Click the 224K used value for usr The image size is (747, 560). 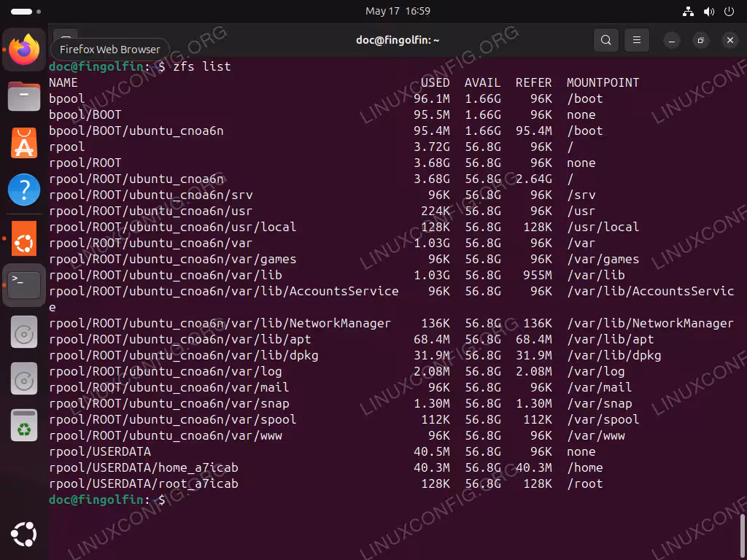[436, 211]
